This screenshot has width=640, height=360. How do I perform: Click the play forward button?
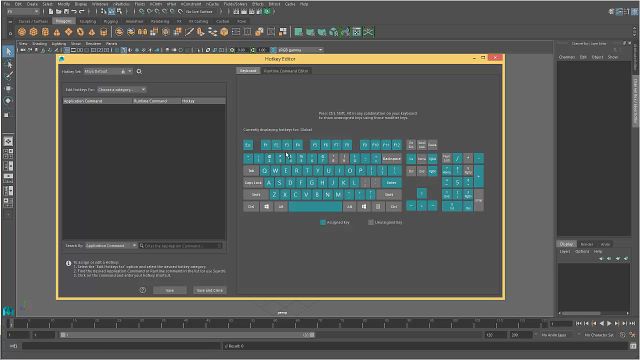(x=609, y=323)
